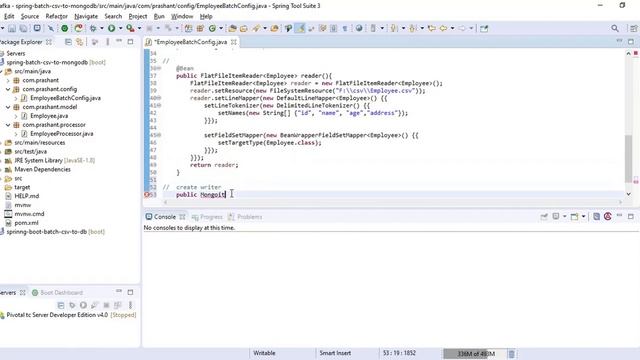The height and width of the screenshot is (360, 640).
Task: Click the Debug bug icon in toolbar
Action: pyautogui.click(x=93, y=29)
